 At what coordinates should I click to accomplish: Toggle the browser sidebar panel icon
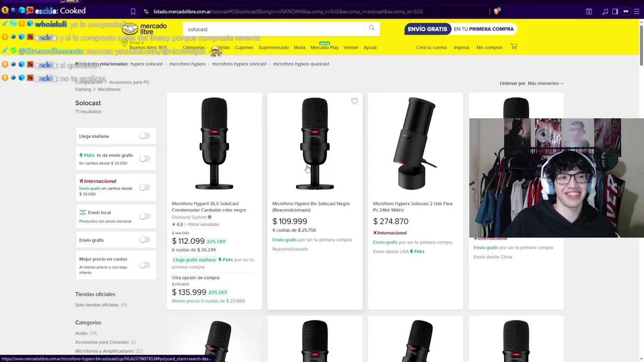[x=615, y=11]
